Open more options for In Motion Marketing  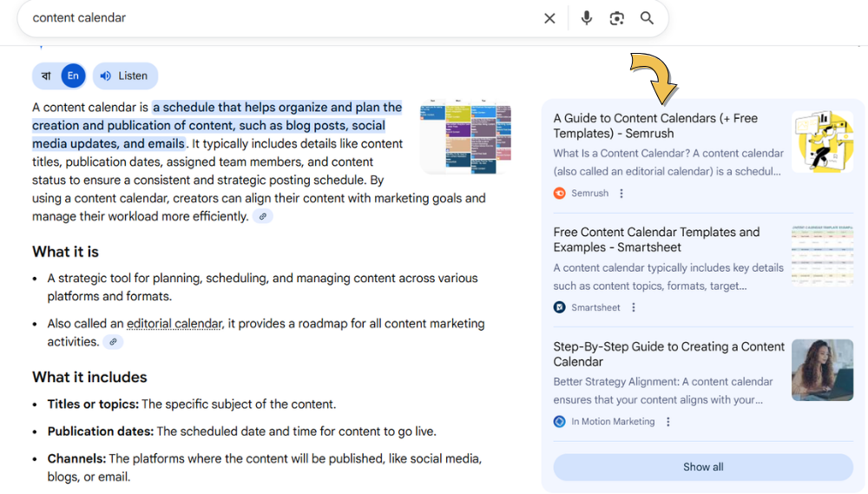tap(668, 421)
